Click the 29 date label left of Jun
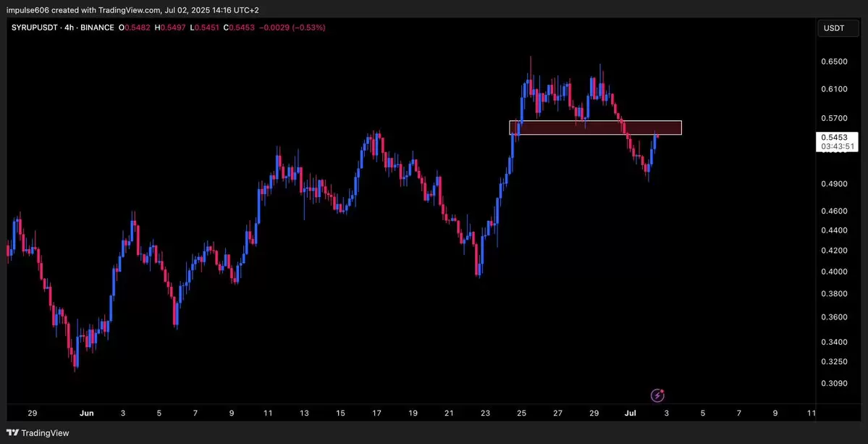The width and height of the screenshot is (868, 444). pos(32,413)
